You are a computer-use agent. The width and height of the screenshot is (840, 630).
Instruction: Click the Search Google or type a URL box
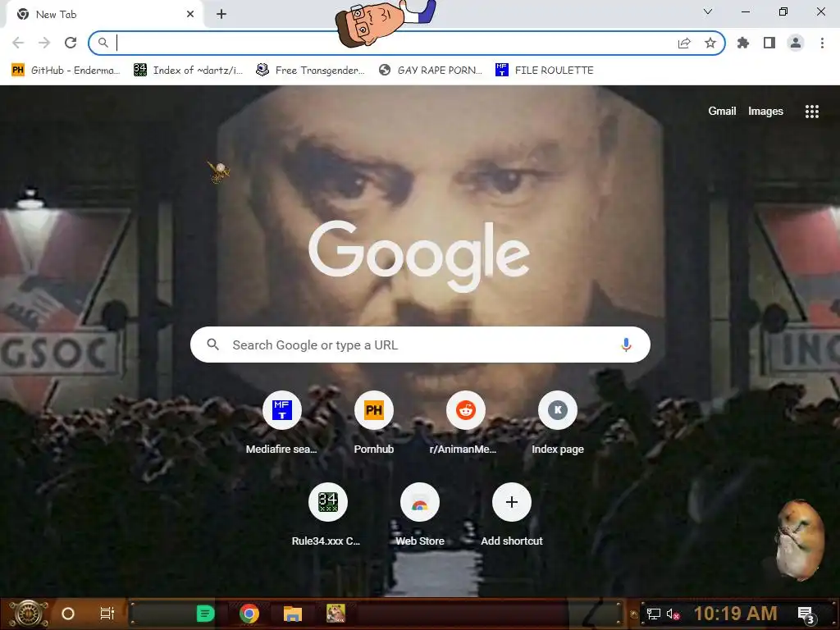click(420, 345)
